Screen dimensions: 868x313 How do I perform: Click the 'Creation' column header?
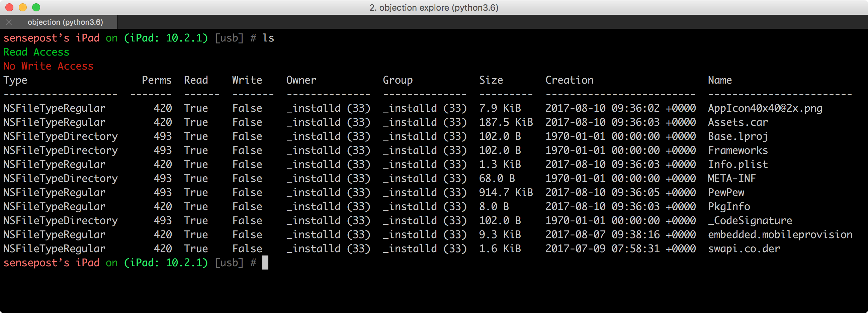click(569, 80)
